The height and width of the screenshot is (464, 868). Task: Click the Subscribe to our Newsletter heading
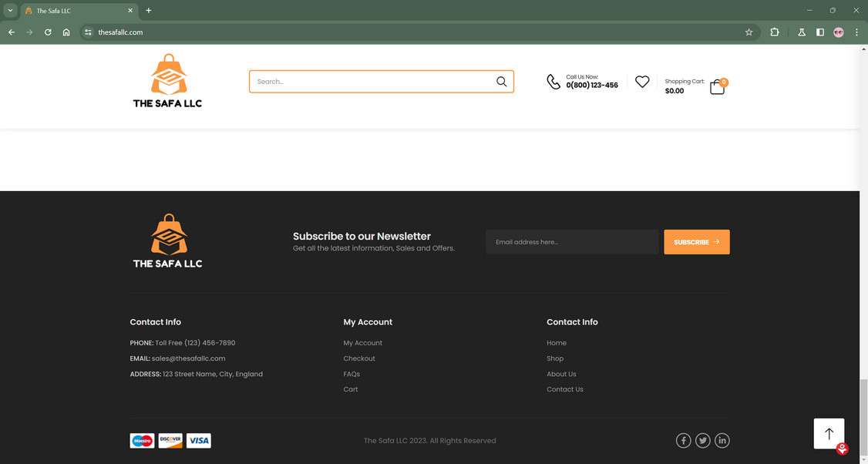click(x=362, y=236)
